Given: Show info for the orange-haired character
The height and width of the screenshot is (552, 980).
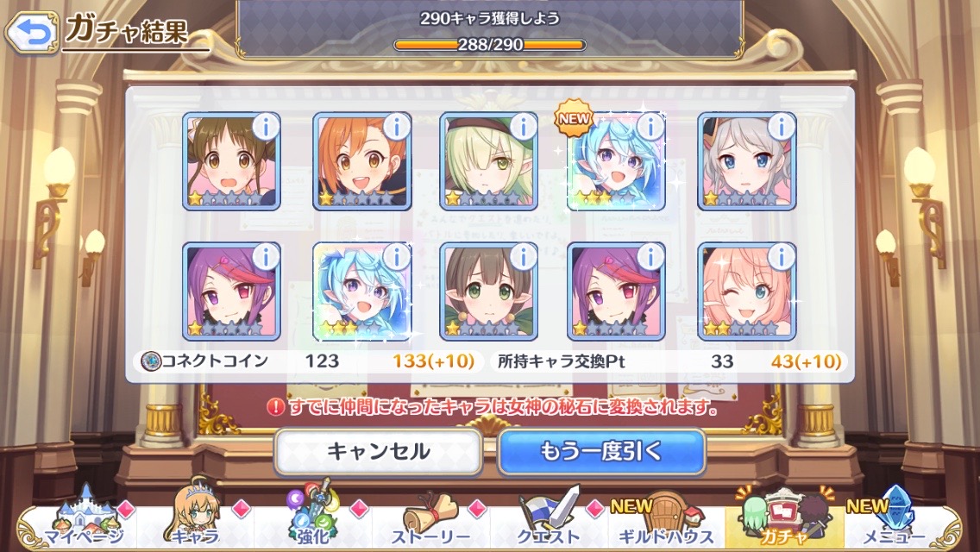Looking at the screenshot, I should click(396, 127).
